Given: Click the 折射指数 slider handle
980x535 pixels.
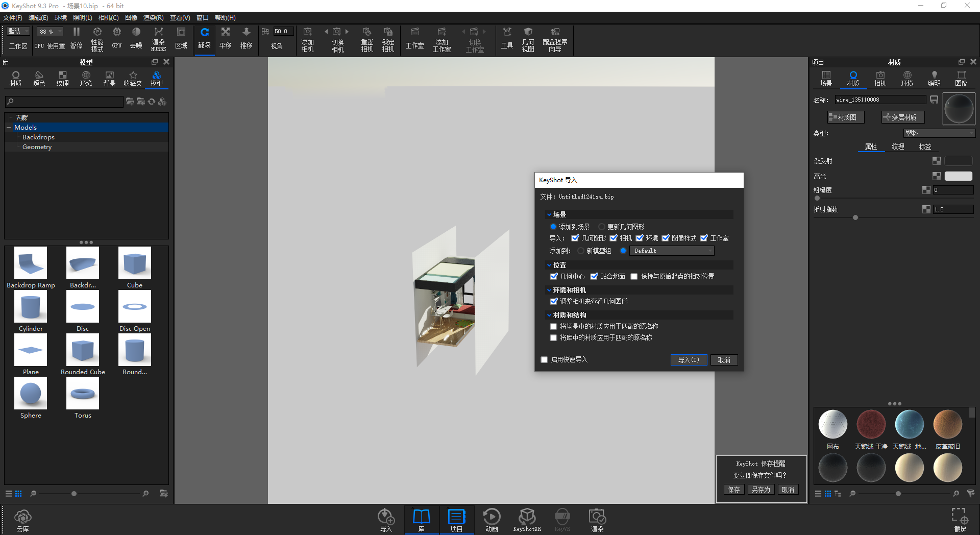Looking at the screenshot, I should (x=855, y=217).
